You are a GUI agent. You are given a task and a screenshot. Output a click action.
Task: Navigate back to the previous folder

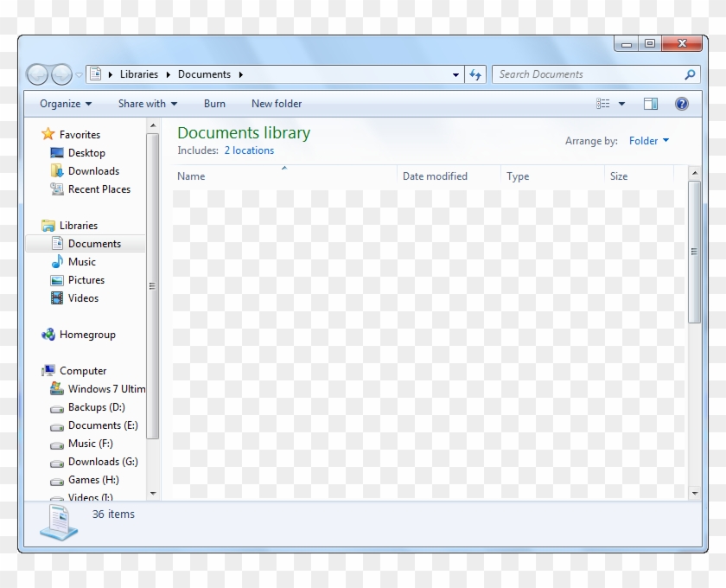pos(37,74)
